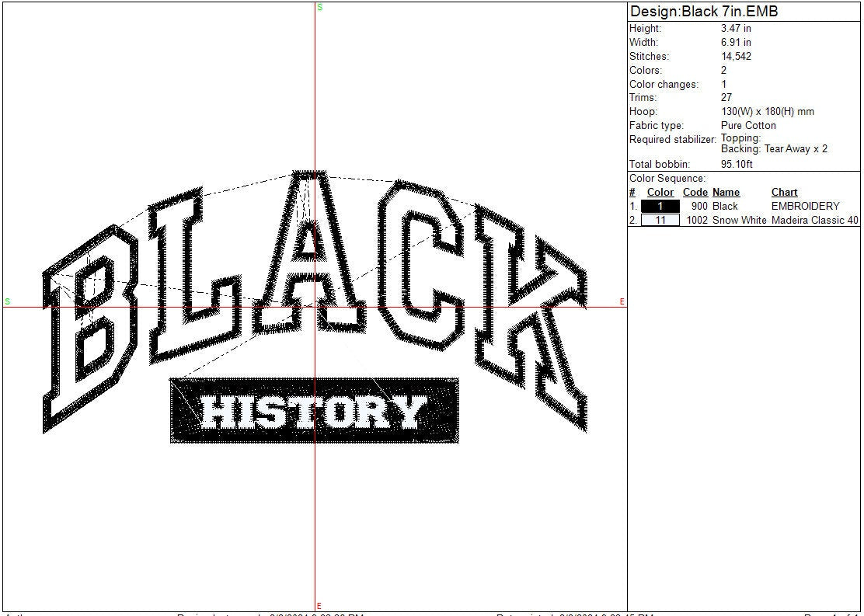
Task: Click the red E marker at bottom
Action: click(319, 606)
